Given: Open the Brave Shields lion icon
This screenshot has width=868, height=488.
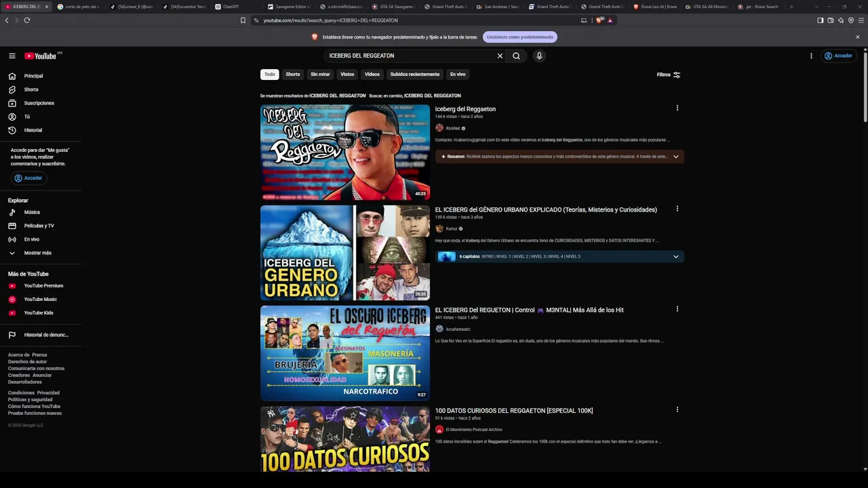Looking at the screenshot, I should [x=599, y=20].
